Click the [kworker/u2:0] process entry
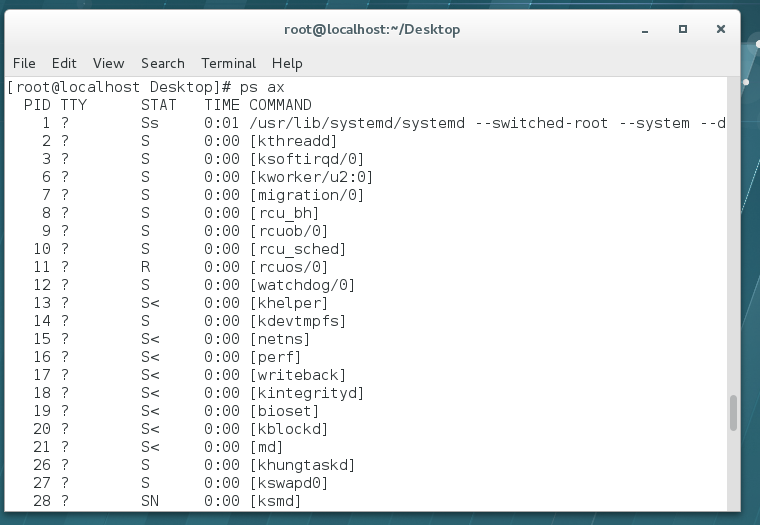Viewport: 760px width, 525px height. click(x=311, y=177)
